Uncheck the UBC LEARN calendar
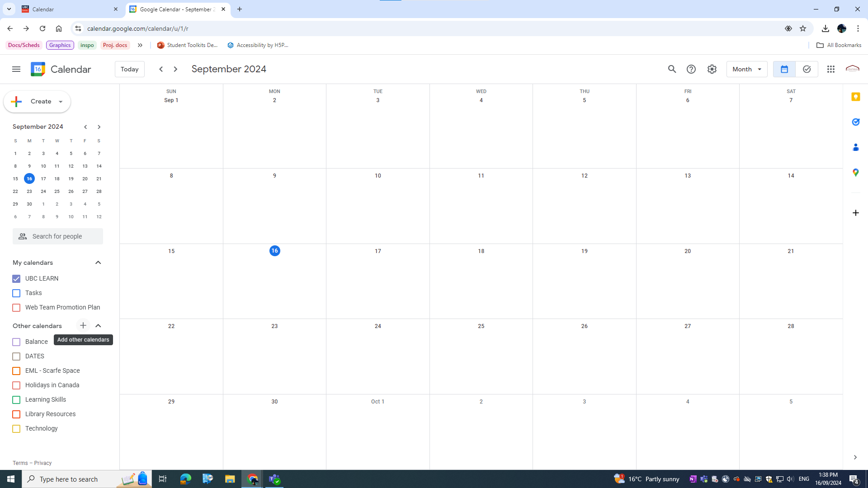Screen dimensions: 868x488 click(x=16, y=279)
